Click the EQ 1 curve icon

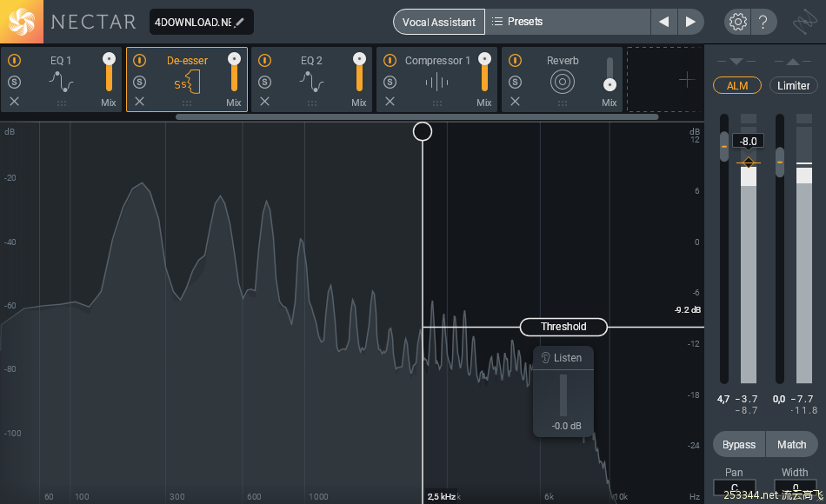coord(61,82)
